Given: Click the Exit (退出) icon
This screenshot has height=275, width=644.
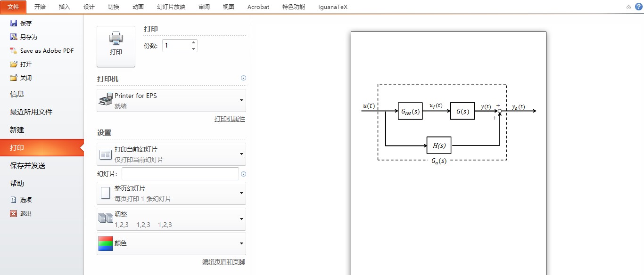Looking at the screenshot, I should [14, 213].
